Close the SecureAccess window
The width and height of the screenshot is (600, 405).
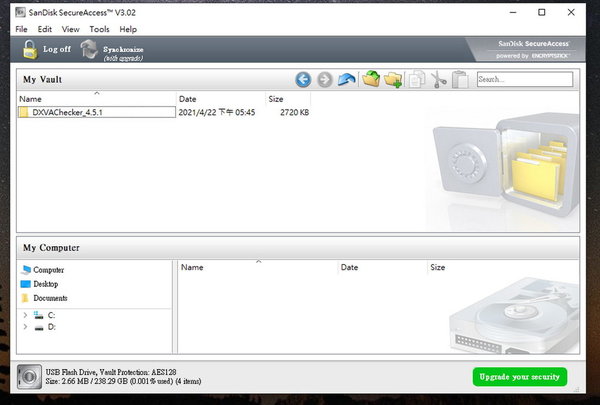tap(571, 13)
